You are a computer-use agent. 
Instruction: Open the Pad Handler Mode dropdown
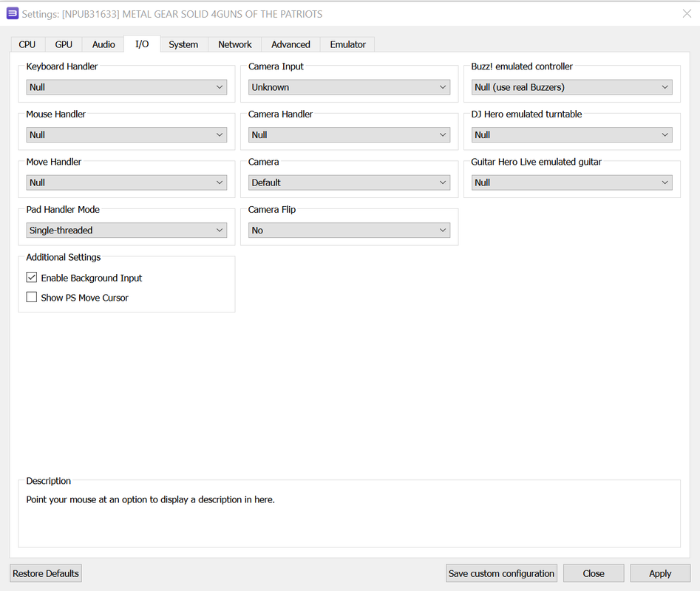[x=126, y=230]
